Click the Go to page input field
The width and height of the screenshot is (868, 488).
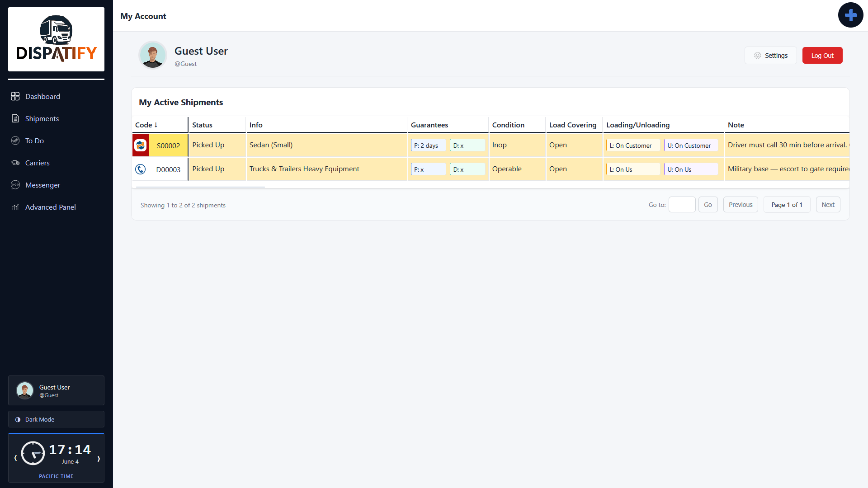(682, 205)
